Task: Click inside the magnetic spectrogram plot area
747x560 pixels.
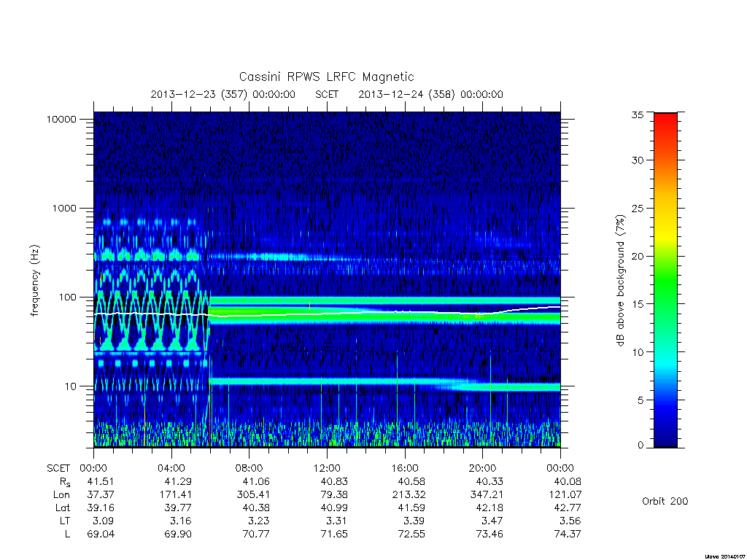Action: tap(327, 280)
